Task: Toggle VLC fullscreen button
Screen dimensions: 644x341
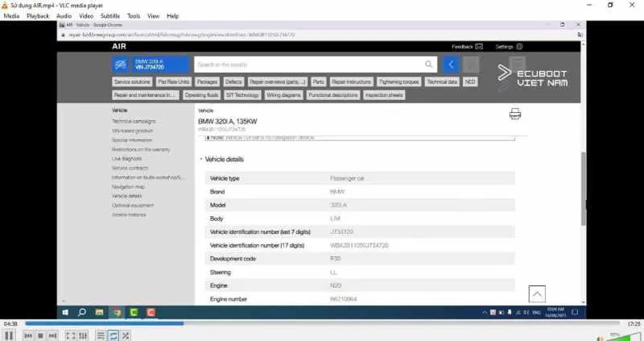Action: [x=70, y=335]
